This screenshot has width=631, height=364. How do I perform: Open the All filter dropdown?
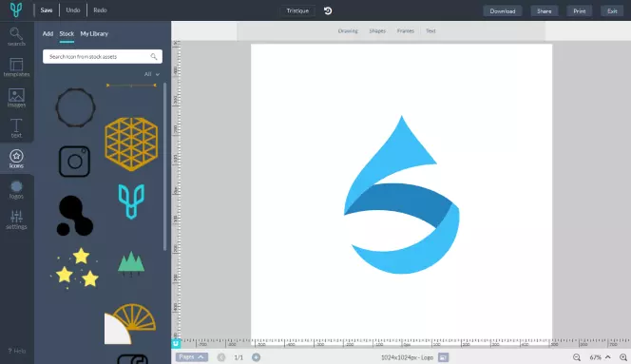(152, 74)
